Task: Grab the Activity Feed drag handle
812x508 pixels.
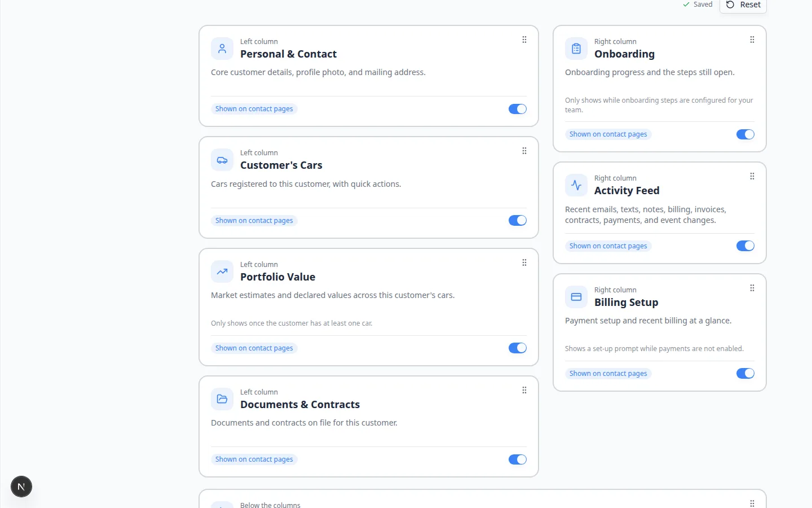Action: (x=752, y=176)
